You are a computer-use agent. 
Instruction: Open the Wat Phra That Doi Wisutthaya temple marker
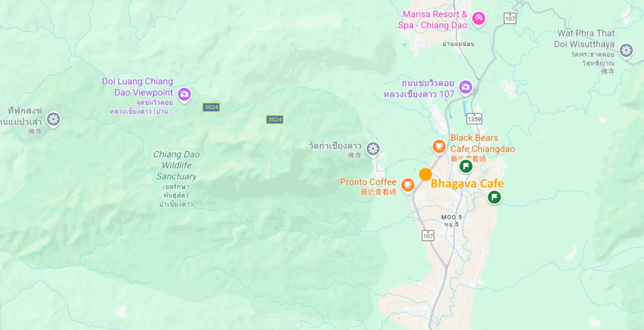[626, 51]
